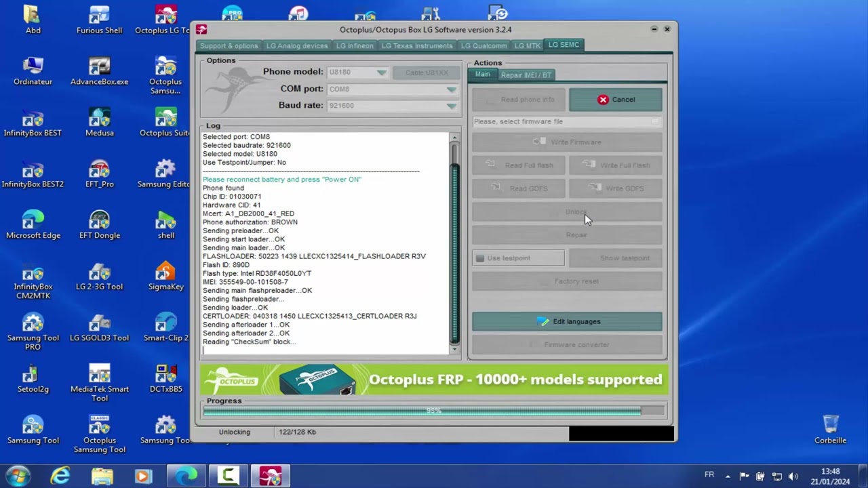Switch to the Camtasia taskbar item
Screen dimensions: 868x488
(229, 476)
